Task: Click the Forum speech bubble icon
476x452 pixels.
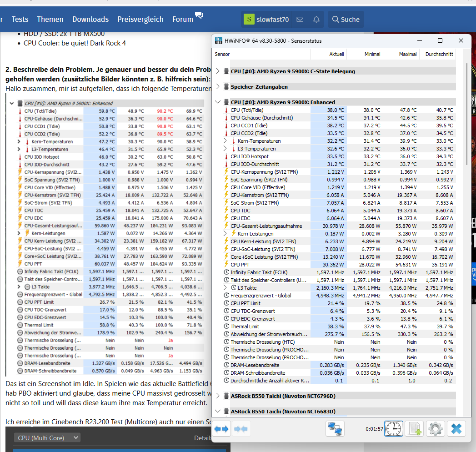Action: (x=199, y=15)
